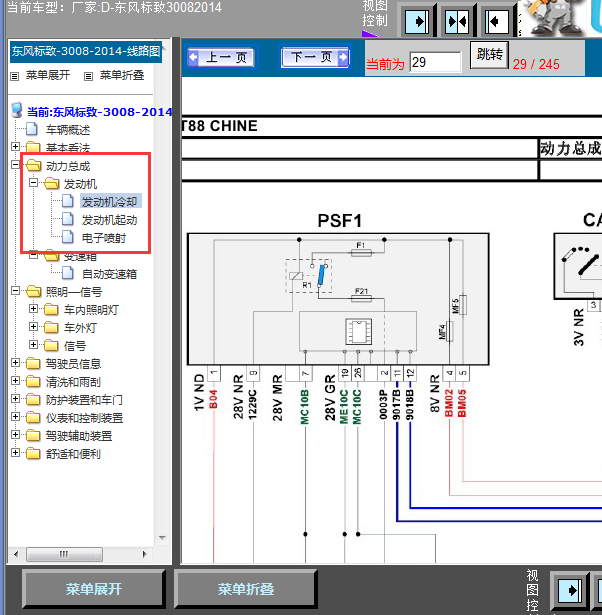Viewport: 602px width, 615px height.
Task: Click the document icon of 发动机冷却
Action: pos(67,201)
